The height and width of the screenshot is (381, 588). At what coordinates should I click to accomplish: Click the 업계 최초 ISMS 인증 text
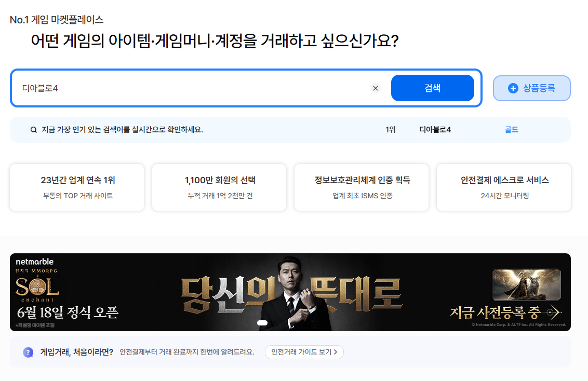click(x=362, y=196)
